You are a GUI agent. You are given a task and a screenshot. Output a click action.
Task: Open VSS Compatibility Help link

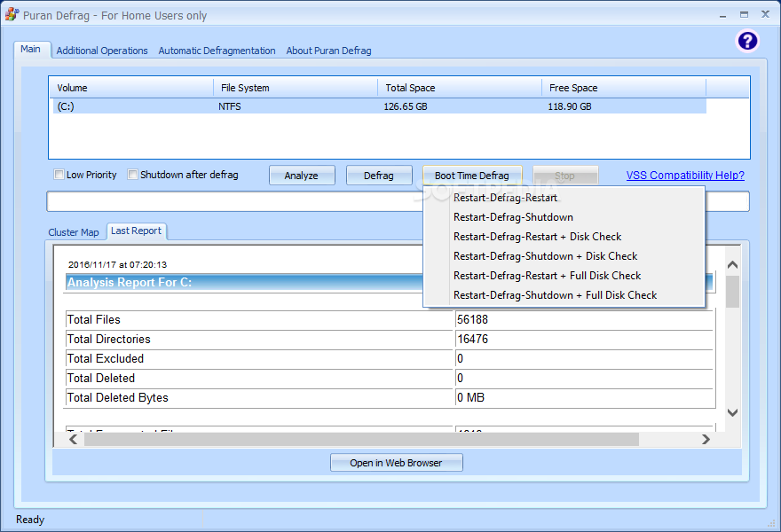coord(685,176)
